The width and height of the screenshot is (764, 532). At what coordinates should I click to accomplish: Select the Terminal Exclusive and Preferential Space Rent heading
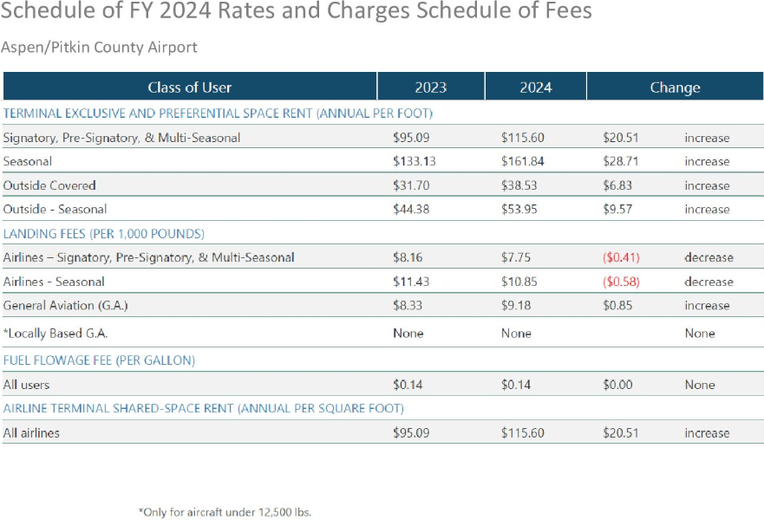[x=218, y=114]
